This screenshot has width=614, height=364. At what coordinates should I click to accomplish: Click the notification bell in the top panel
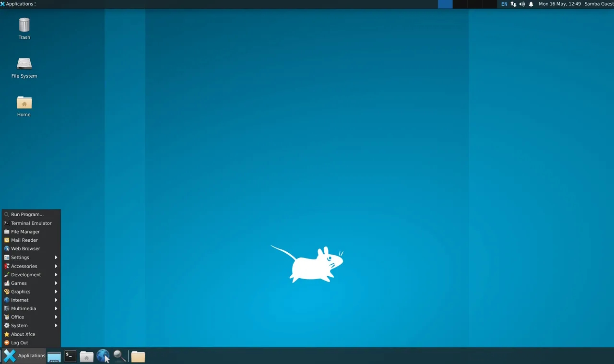(531, 4)
